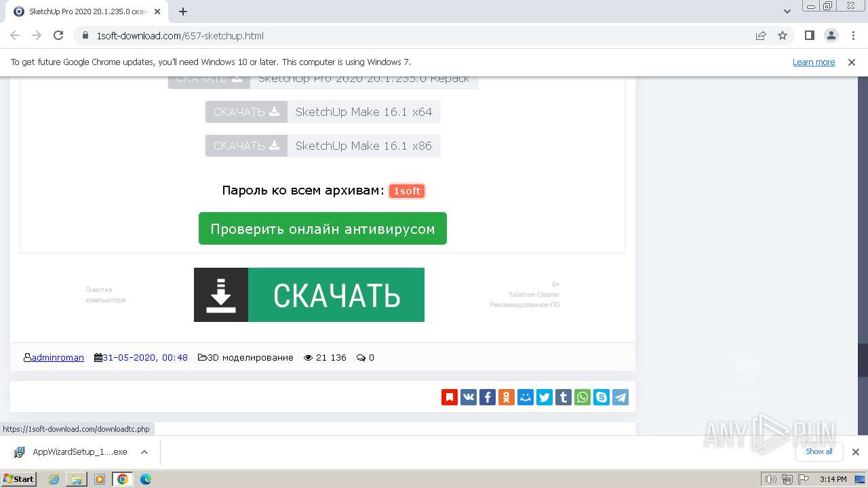Image resolution: width=868 pixels, height=488 pixels.
Task: Open media player from taskbar
Action: coord(100,479)
